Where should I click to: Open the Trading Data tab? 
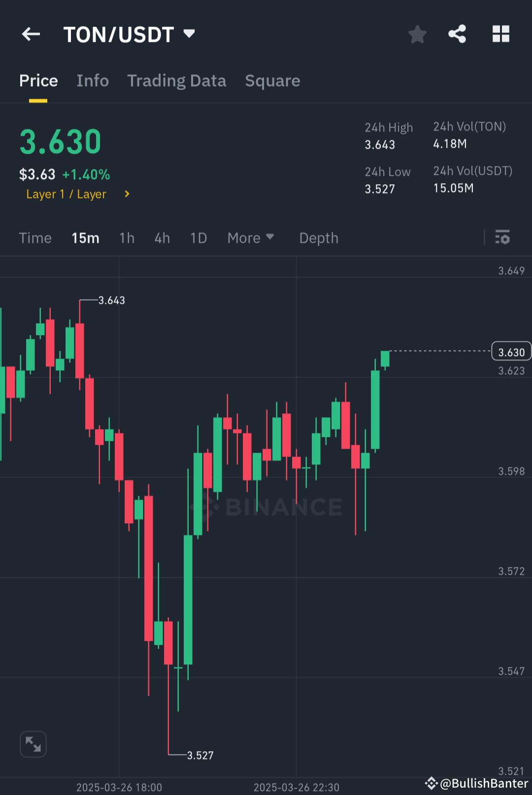click(177, 81)
